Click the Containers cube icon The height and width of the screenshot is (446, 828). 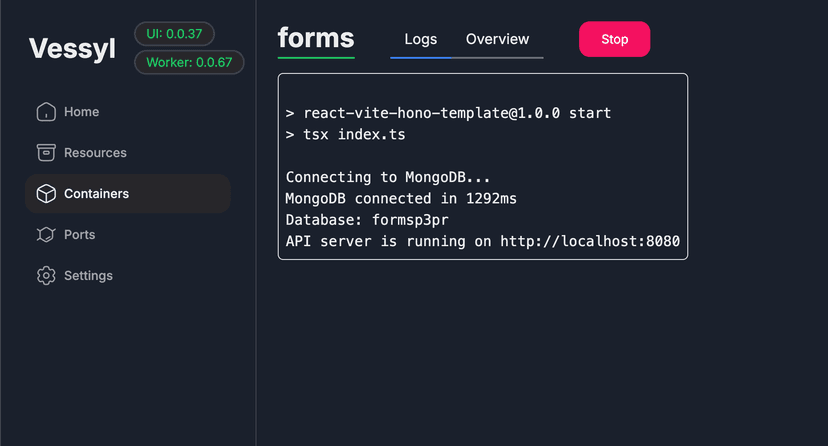(46, 194)
